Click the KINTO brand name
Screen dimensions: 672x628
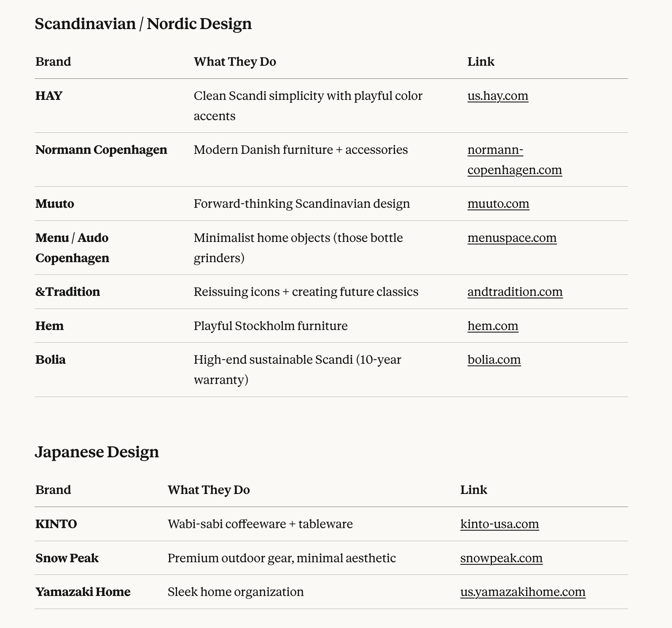click(56, 524)
